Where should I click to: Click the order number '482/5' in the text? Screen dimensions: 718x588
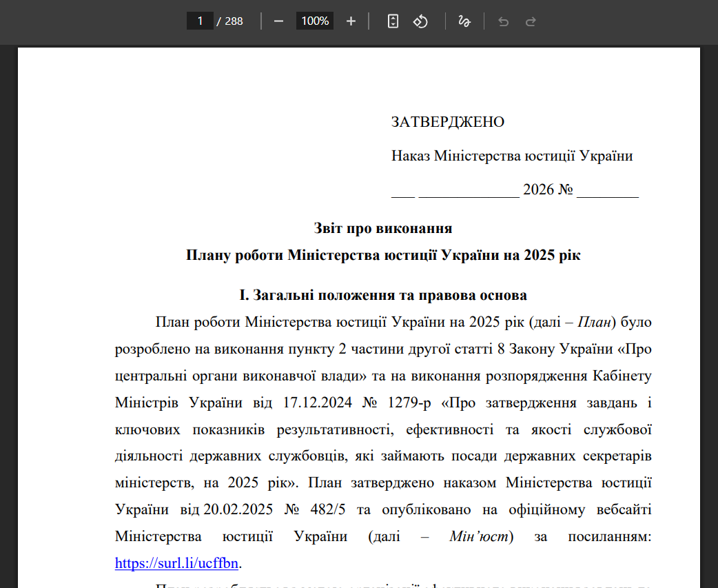[328, 509]
